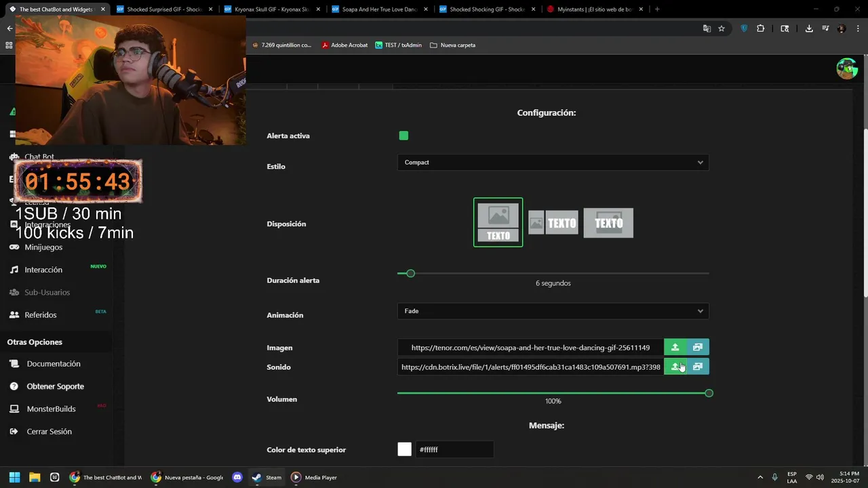Screen dimensions: 868x488
Task: Open 7.269 quintillion bookmark
Action: click(282, 45)
